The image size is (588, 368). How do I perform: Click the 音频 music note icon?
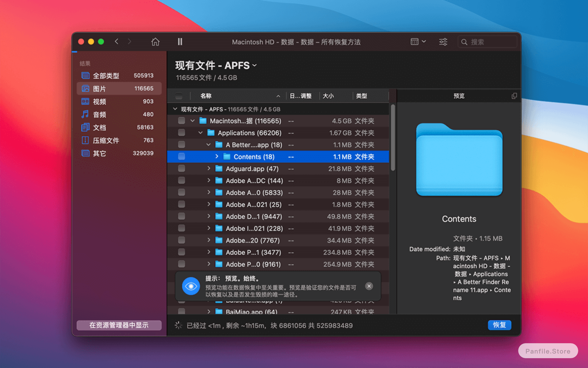click(85, 114)
